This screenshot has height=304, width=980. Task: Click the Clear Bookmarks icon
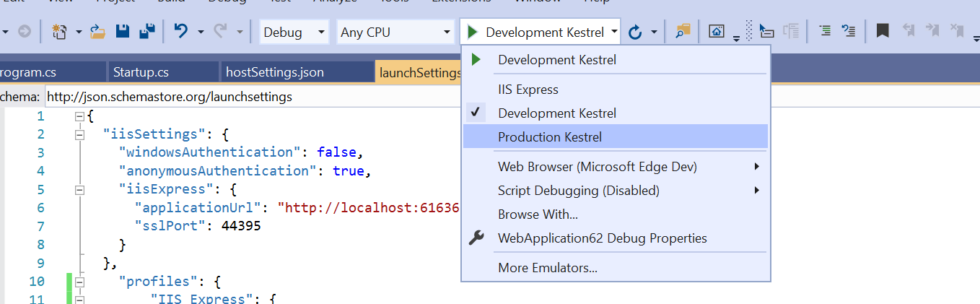(x=957, y=31)
